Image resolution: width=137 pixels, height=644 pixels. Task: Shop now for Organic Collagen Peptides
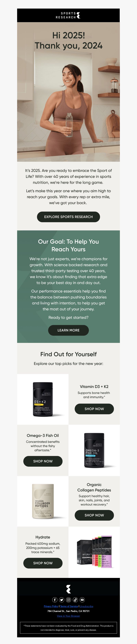pyautogui.click(x=94, y=515)
